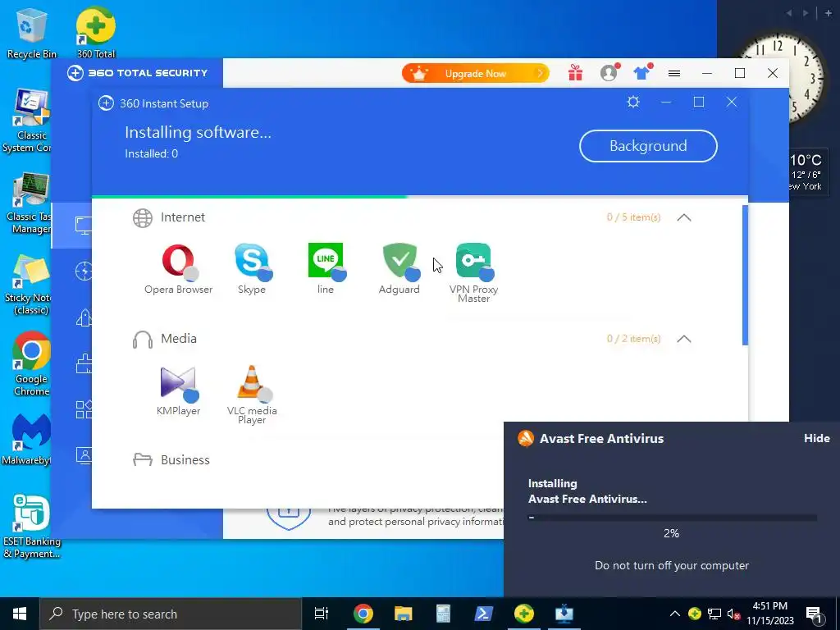Click the 360 Total Security taskbar icon
This screenshot has width=840, height=630.
[x=524, y=614]
